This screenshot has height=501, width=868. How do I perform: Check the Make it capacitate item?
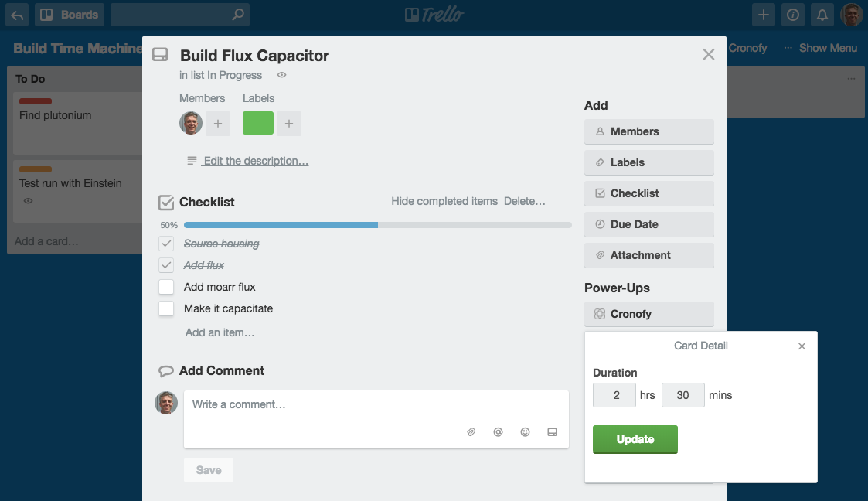point(166,308)
